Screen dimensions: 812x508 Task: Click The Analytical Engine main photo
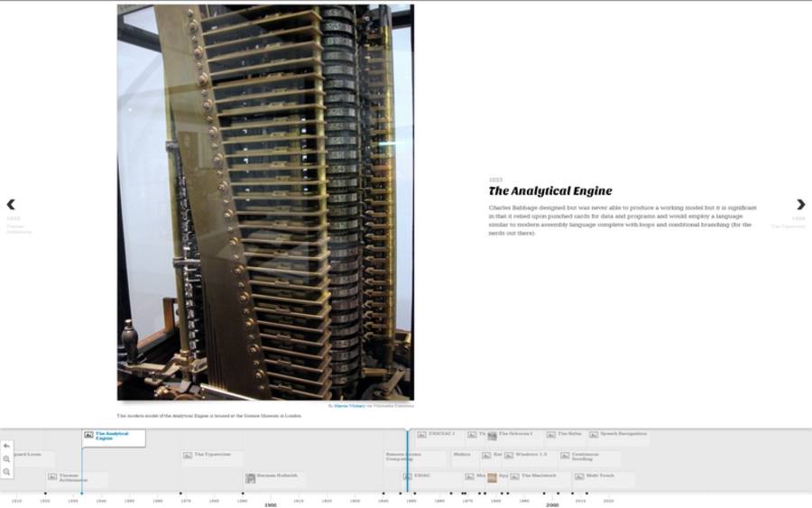265,202
